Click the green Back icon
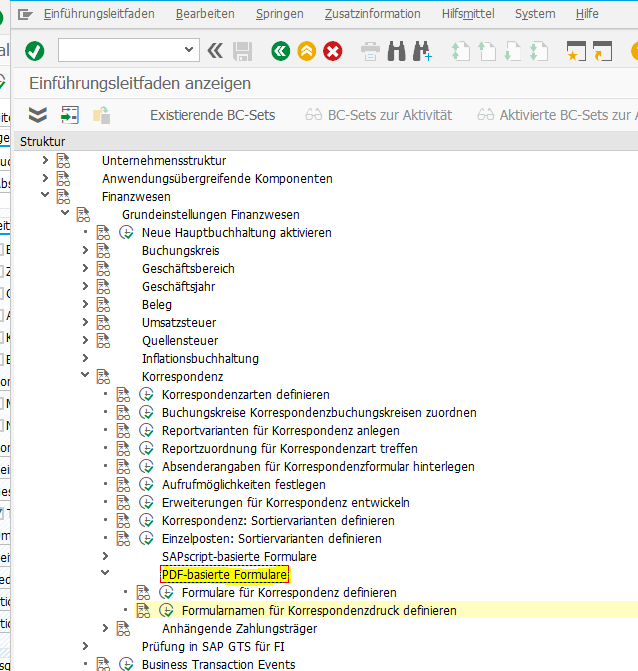 tap(281, 51)
